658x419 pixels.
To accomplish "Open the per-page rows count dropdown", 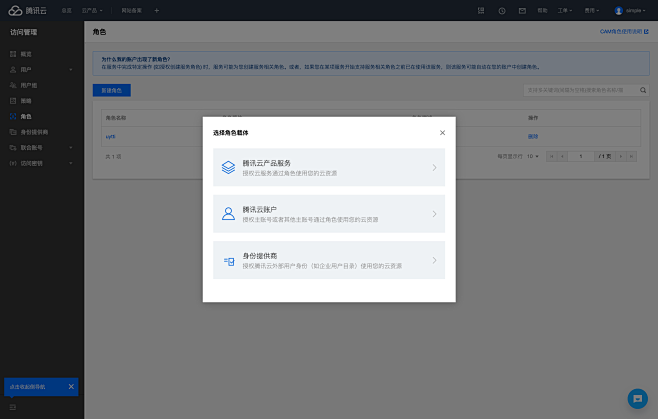I will point(533,157).
